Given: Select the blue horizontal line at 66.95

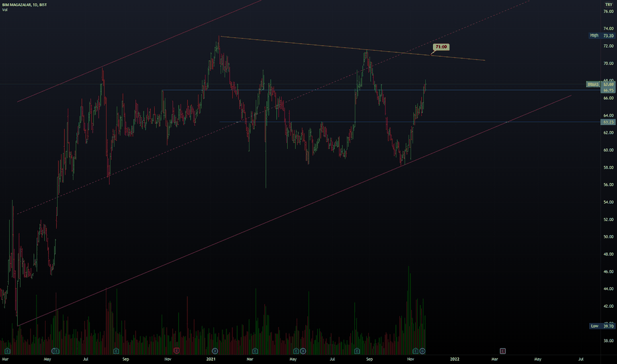Looking at the screenshot, I should [x=382, y=90].
